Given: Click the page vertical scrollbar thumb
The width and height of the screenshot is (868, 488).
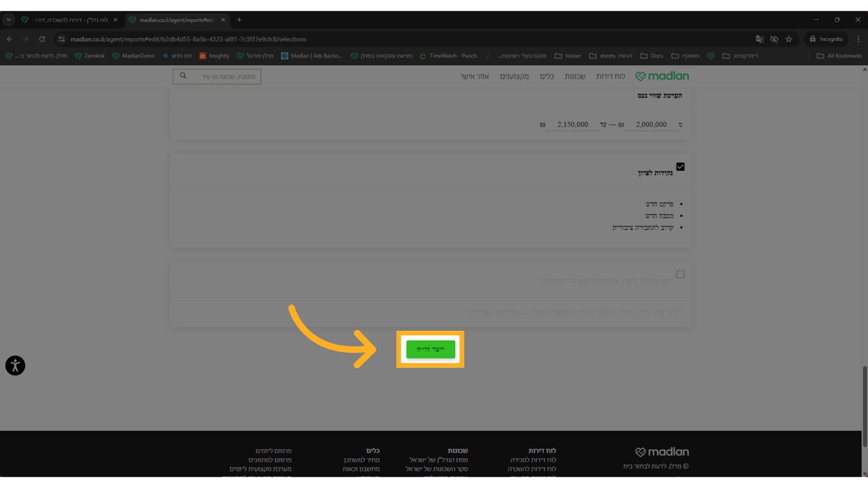Looking at the screenshot, I should (x=864, y=407).
